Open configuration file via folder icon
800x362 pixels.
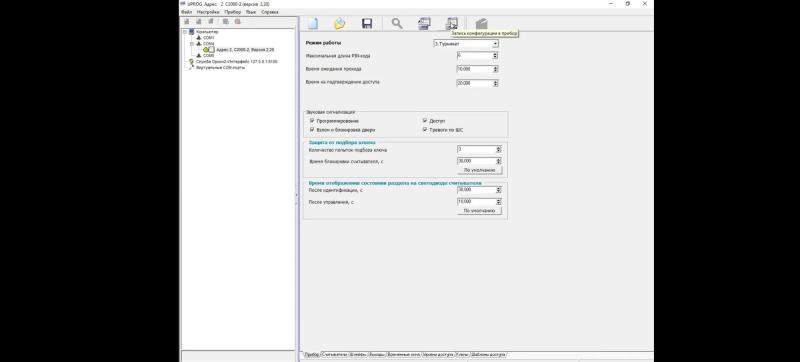click(x=339, y=23)
